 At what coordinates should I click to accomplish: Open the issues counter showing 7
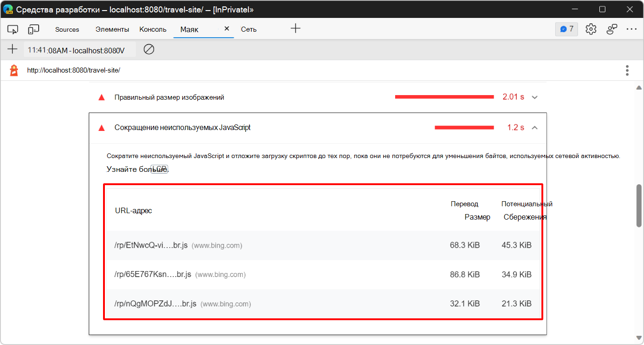[x=566, y=28]
